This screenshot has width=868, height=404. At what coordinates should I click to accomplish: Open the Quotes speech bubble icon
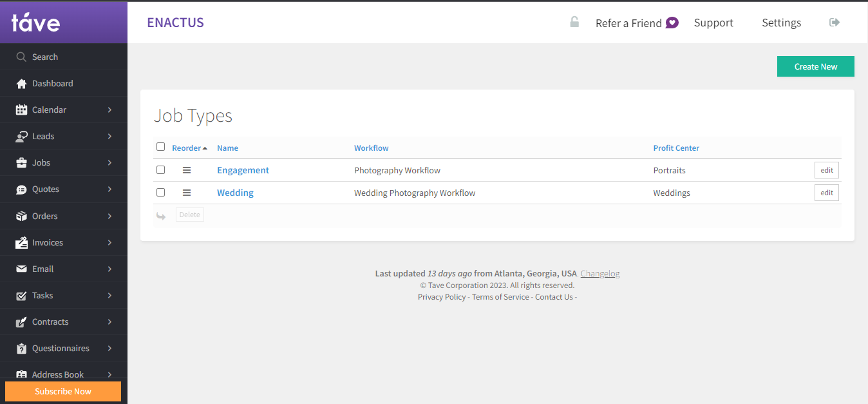tap(19, 189)
